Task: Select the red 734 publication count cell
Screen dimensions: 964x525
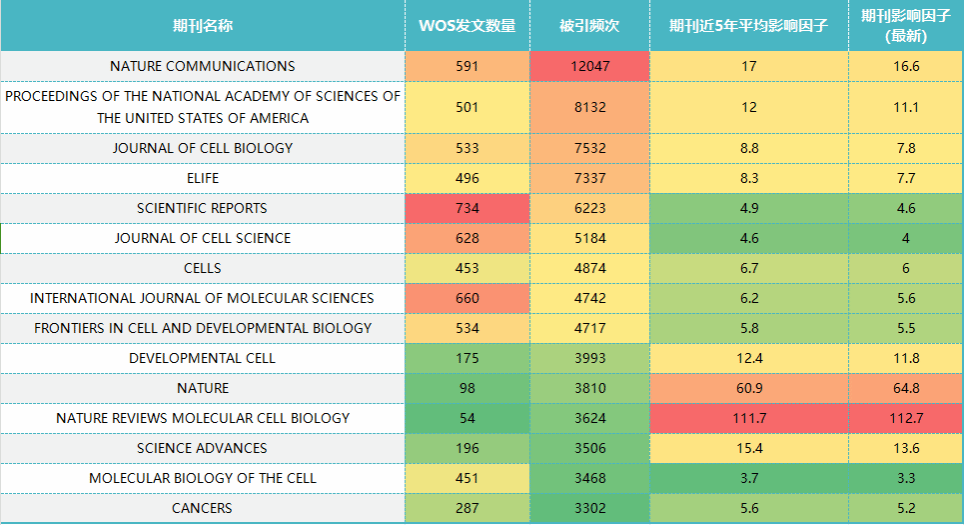Action: pyautogui.click(x=467, y=208)
